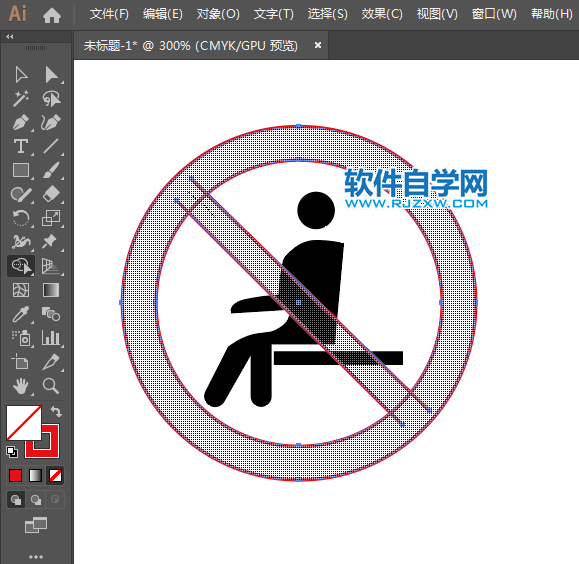This screenshot has width=579, height=564.
Task: Reset to default fill and stroke
Action: pos(12,452)
